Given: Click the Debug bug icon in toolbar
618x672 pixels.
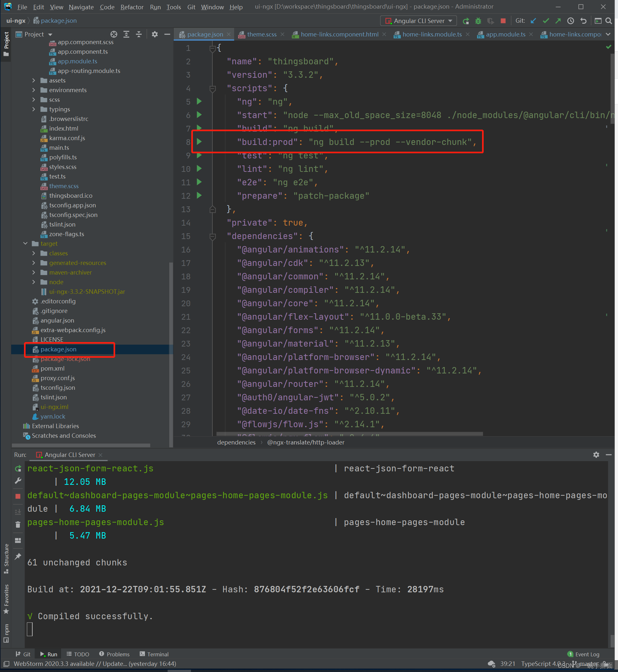Looking at the screenshot, I should click(478, 21).
